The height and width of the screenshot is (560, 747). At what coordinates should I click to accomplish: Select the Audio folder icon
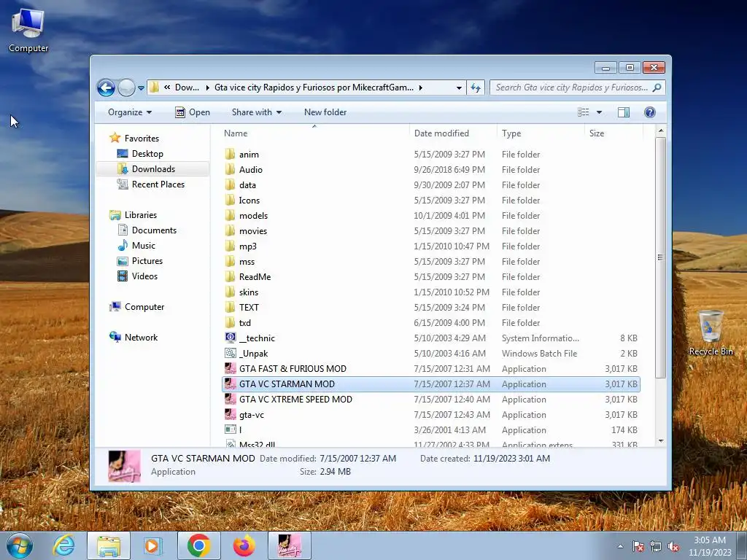(230, 169)
